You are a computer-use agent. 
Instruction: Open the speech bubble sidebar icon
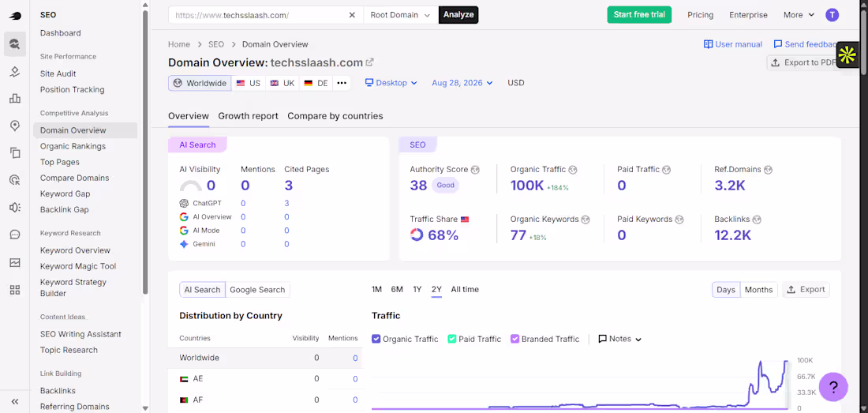click(15, 235)
